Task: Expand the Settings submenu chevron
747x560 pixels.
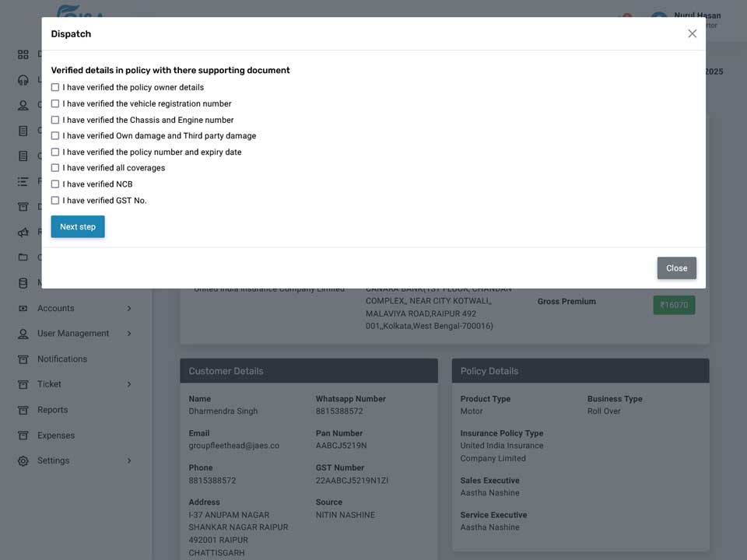Action: pyautogui.click(x=129, y=460)
